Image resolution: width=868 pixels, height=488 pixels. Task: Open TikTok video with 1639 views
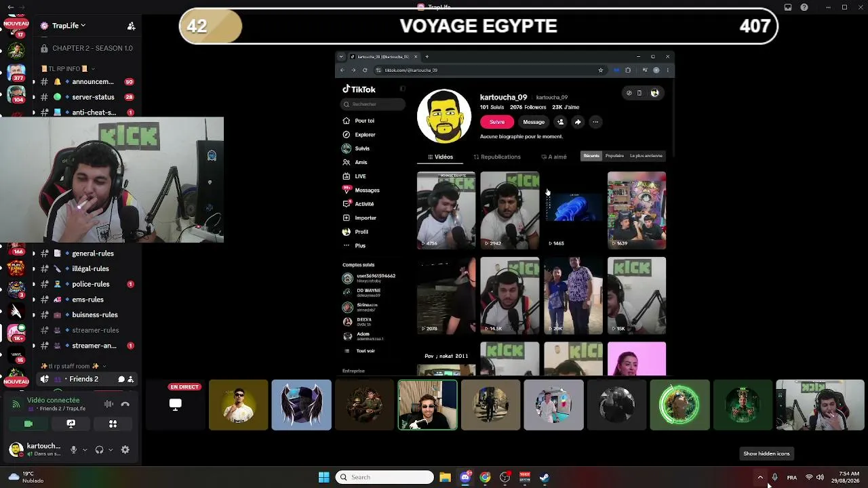point(637,210)
